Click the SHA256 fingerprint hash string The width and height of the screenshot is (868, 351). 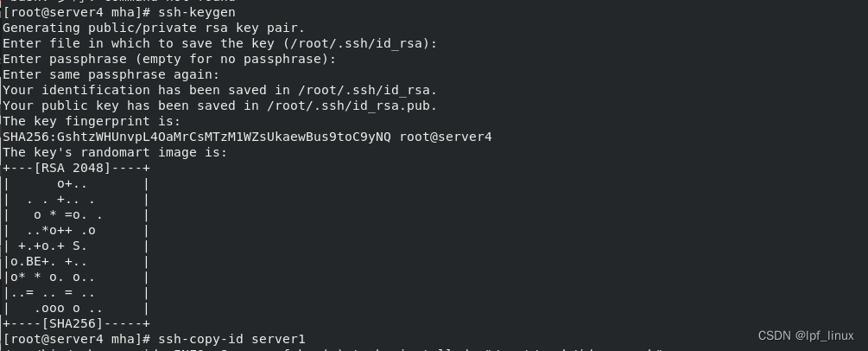click(x=197, y=137)
